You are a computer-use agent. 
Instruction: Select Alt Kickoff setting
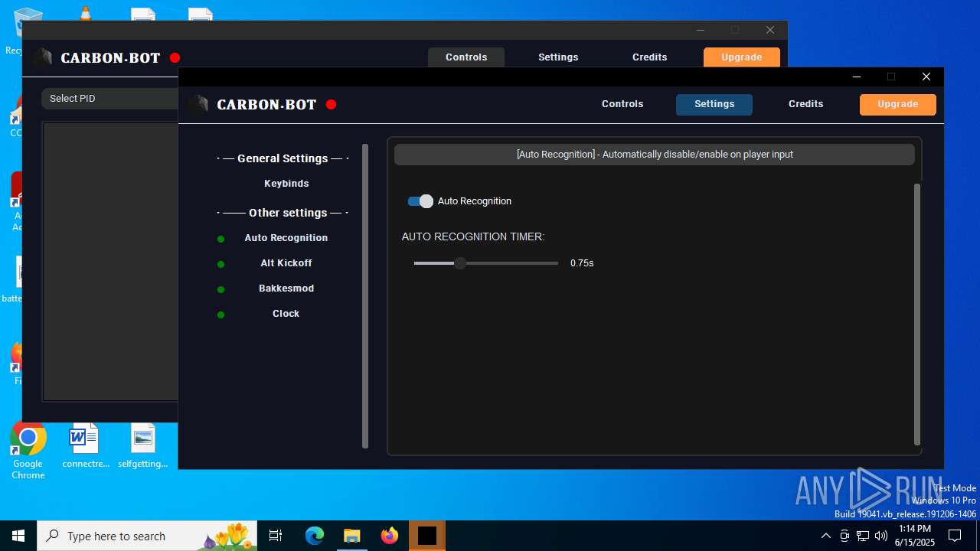click(x=286, y=263)
